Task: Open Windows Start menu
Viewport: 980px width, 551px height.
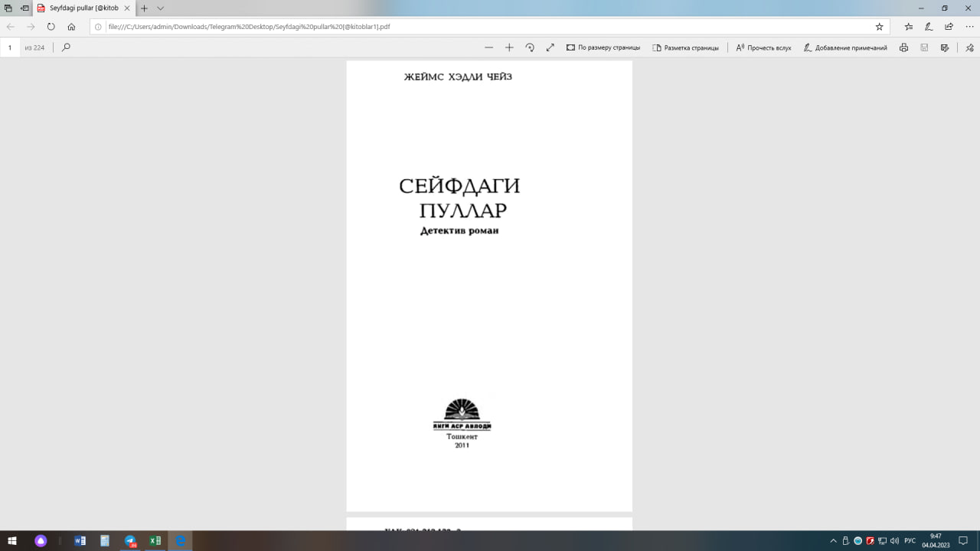Action: (12, 540)
